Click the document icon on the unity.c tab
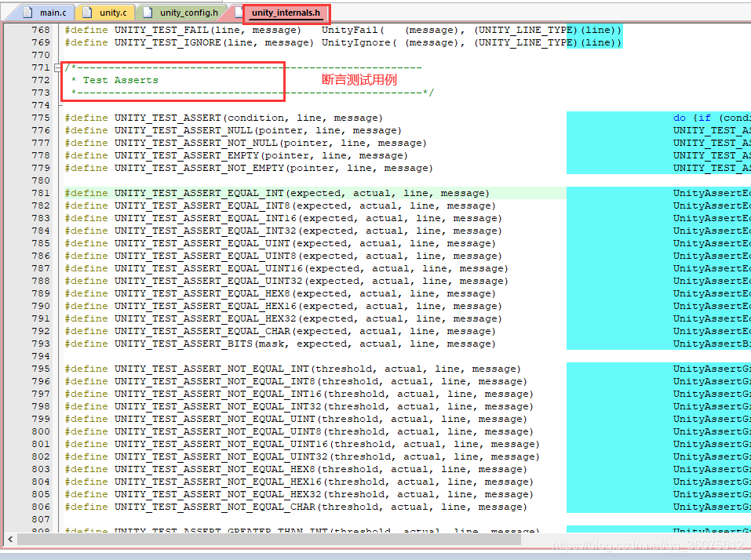The height and width of the screenshot is (560, 751). 86,13
